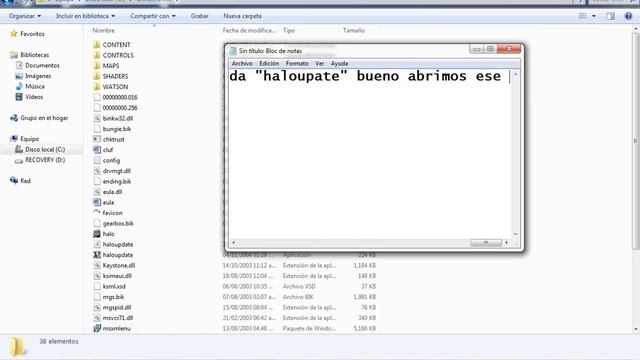Select the halo application icon
This screenshot has height=360, width=640.
pyautogui.click(x=97, y=234)
